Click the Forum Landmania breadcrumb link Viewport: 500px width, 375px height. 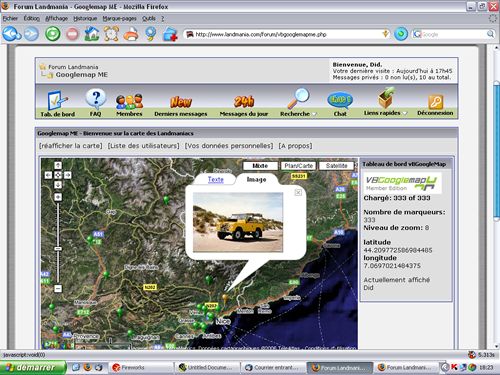pos(73,67)
